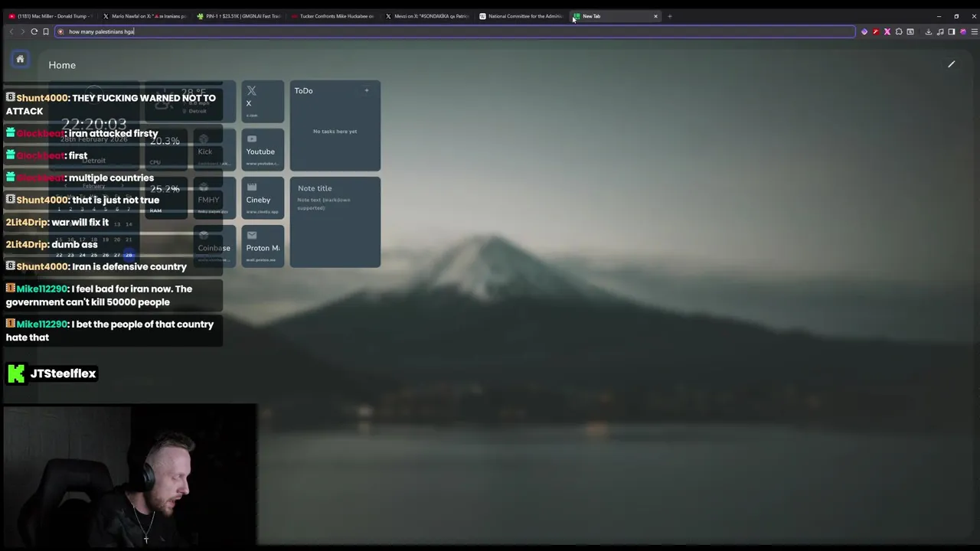Image resolution: width=980 pixels, height=551 pixels.
Task: Click the purple diamond extension icon
Action: coord(864,31)
